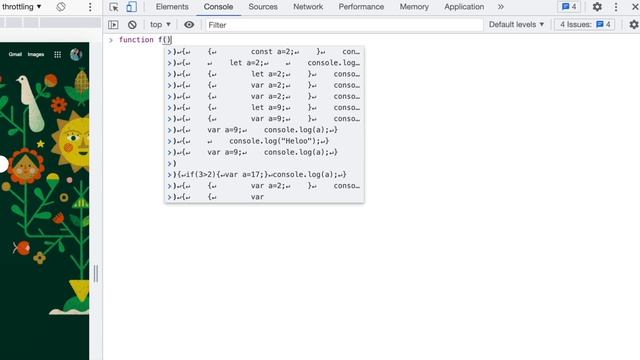Screen dimensions: 640x360
Task: Open the Google account avatar
Action: [76, 54]
